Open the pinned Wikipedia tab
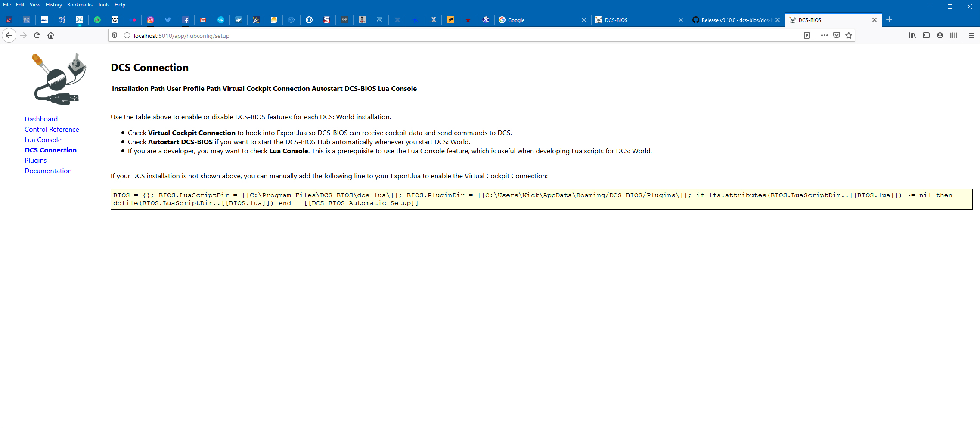Image resolution: width=980 pixels, height=428 pixels. click(115, 20)
